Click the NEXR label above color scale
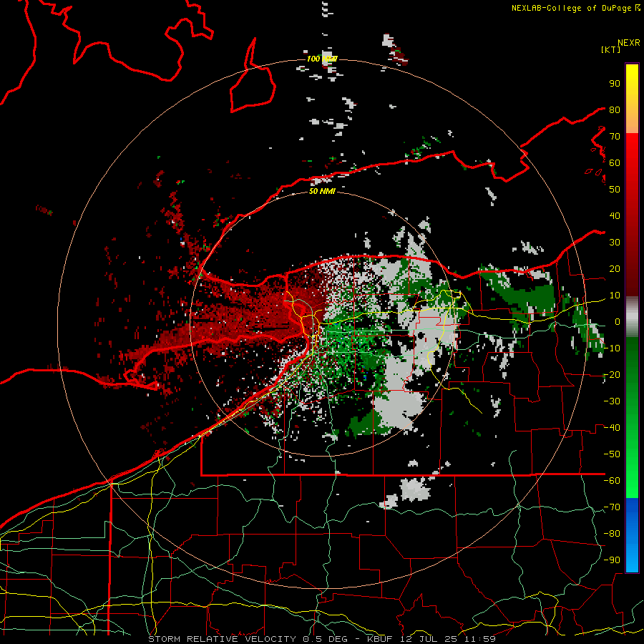This screenshot has height=644, width=644. coord(629,43)
